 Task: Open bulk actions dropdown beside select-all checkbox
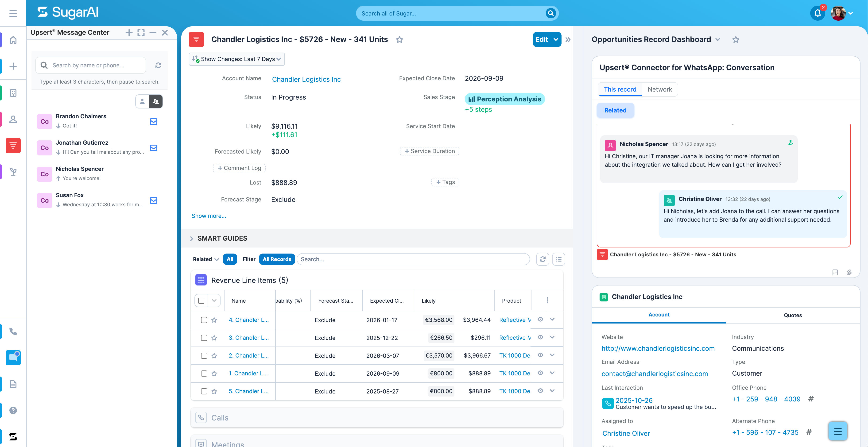click(214, 301)
